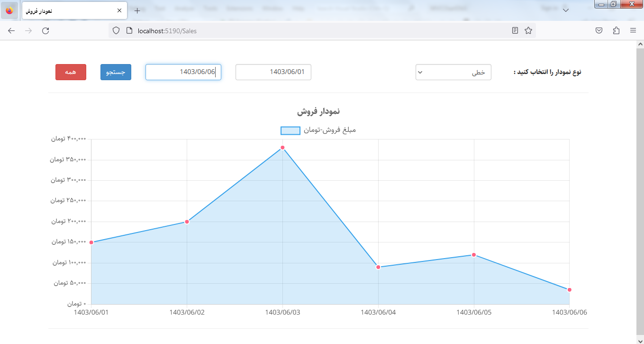Image resolution: width=644 pixels, height=344 pixels.
Task: Click the scrollbar down arrow
Action: click(x=640, y=340)
